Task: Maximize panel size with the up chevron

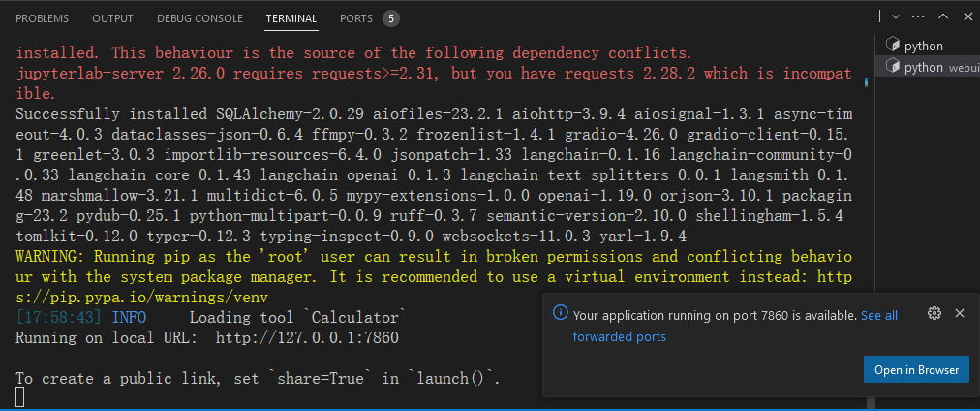Action: [942, 16]
